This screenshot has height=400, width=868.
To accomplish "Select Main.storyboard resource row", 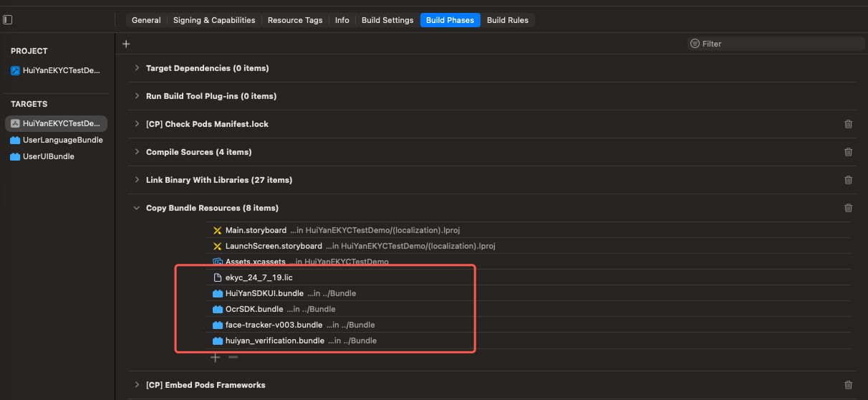I will point(529,230).
